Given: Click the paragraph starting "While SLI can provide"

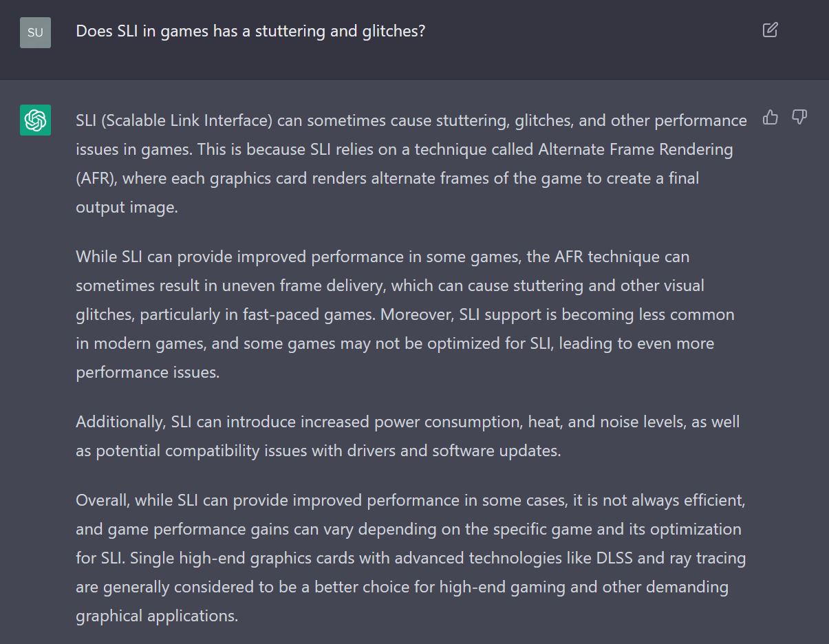Looking at the screenshot, I should click(405, 314).
